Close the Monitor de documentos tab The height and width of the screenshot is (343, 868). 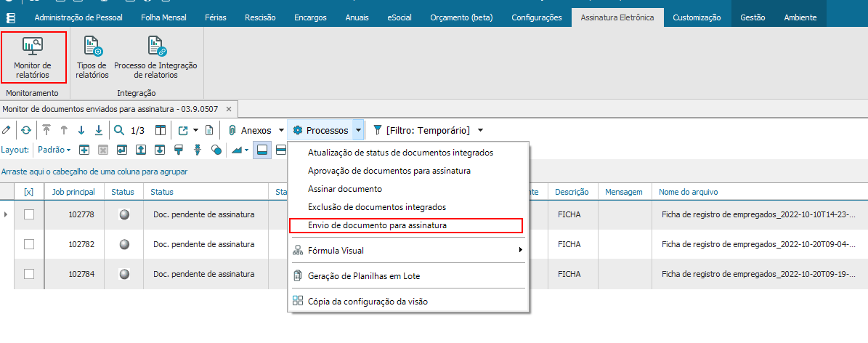pos(229,108)
